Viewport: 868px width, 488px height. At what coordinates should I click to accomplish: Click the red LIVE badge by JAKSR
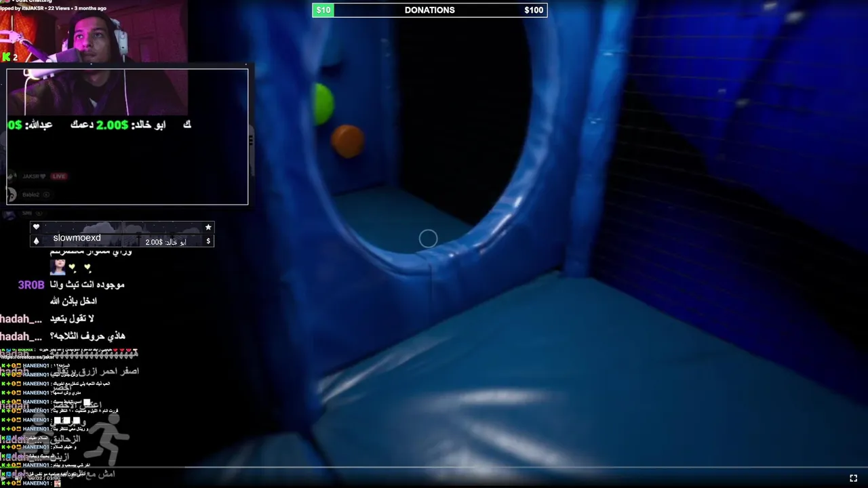pos(59,176)
